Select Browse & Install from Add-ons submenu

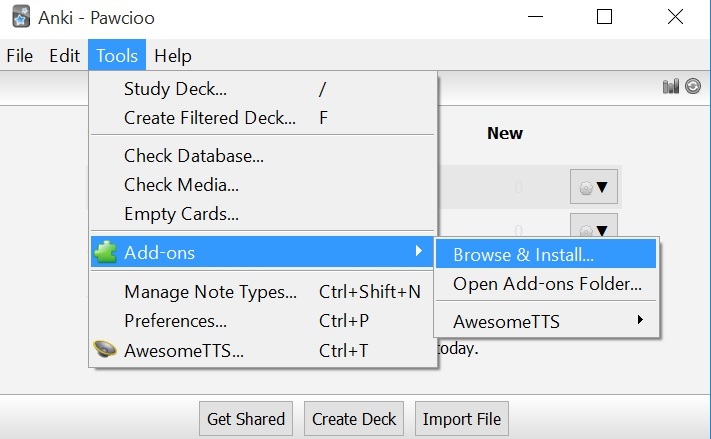[x=523, y=255]
